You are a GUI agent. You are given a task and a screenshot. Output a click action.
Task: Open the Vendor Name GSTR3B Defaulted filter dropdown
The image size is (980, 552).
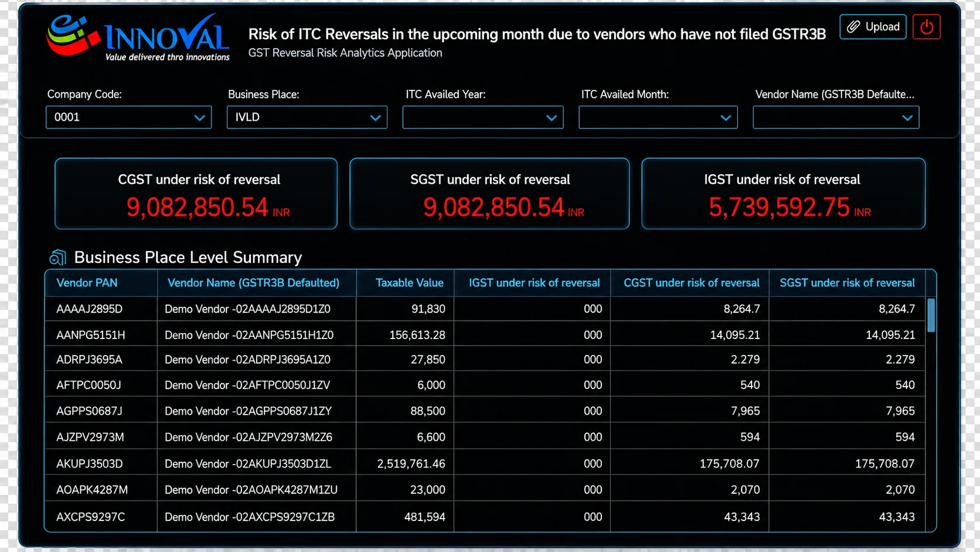pyautogui.click(x=836, y=117)
